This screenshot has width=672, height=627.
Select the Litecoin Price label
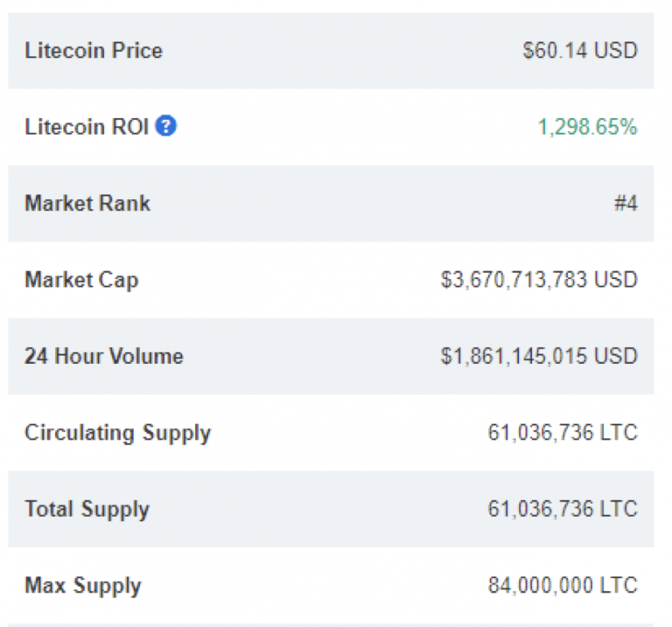tap(94, 51)
